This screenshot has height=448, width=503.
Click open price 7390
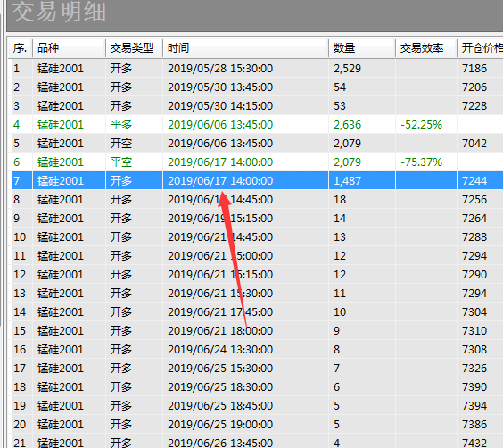click(474, 387)
